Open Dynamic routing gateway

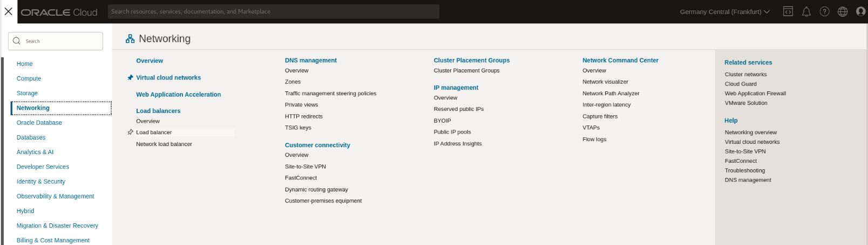pos(316,190)
